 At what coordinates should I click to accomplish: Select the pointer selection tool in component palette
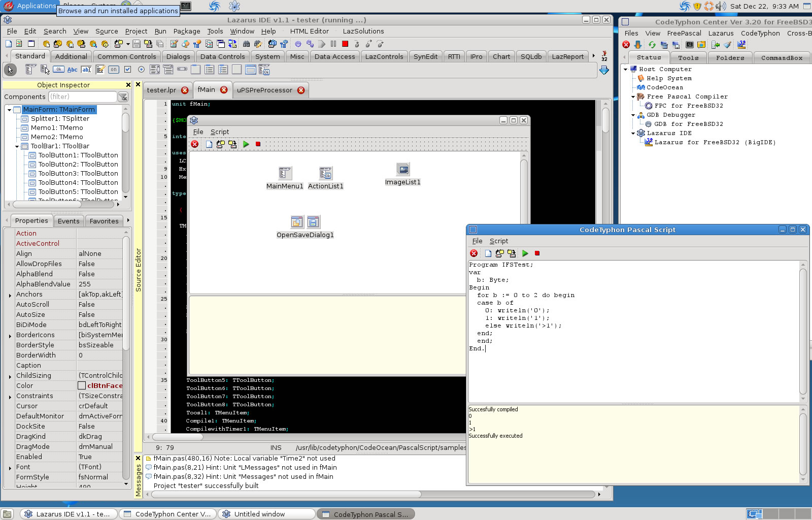click(10, 70)
